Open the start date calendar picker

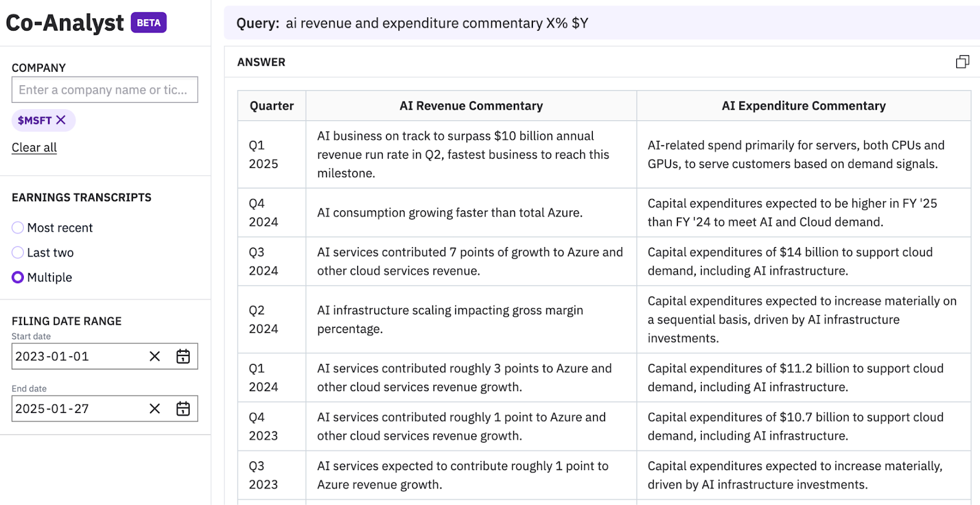[183, 357]
